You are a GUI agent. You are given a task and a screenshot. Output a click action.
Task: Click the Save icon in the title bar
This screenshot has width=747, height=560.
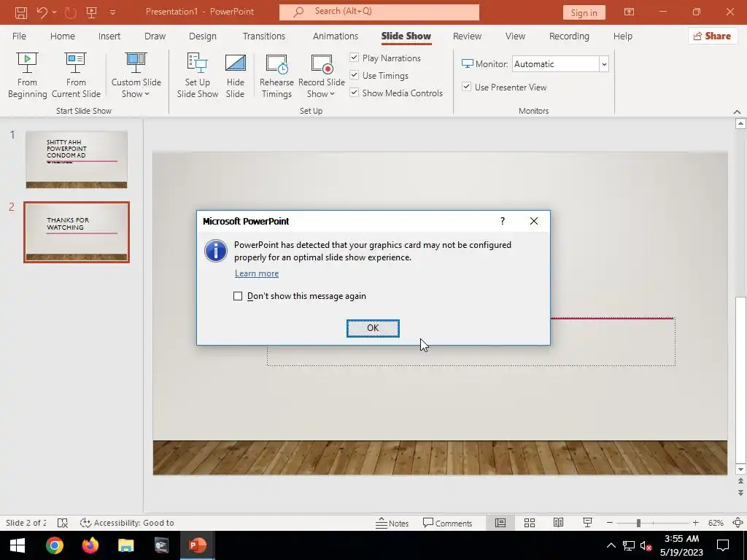[21, 12]
